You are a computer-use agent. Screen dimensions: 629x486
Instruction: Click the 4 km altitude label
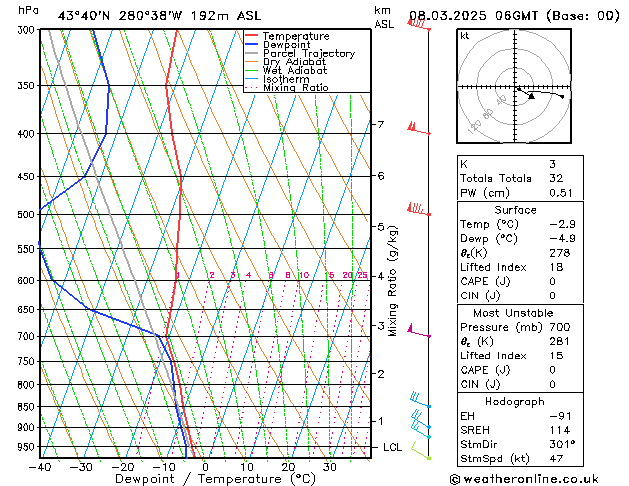tap(380, 276)
